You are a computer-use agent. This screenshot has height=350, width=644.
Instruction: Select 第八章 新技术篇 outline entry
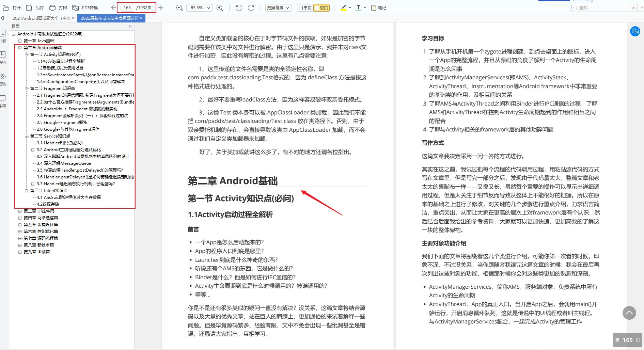(38, 245)
